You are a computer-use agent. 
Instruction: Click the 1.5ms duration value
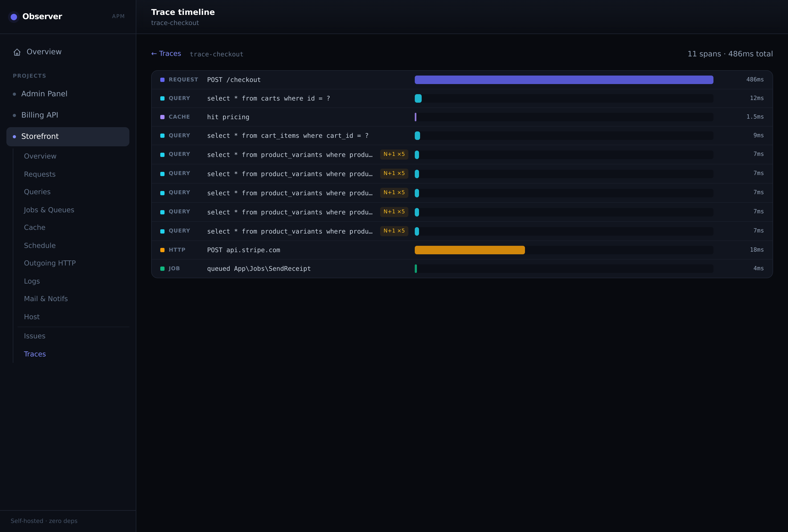755,117
